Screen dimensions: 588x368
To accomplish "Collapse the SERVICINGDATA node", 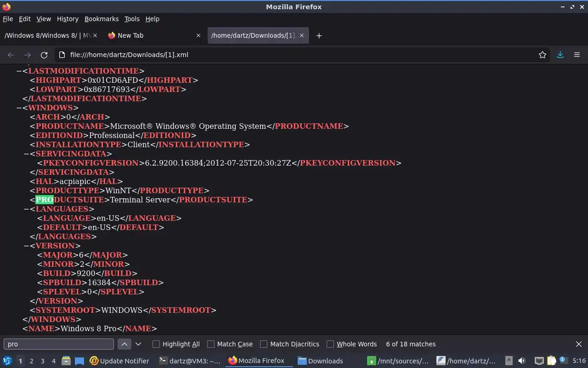I will pos(26,154).
